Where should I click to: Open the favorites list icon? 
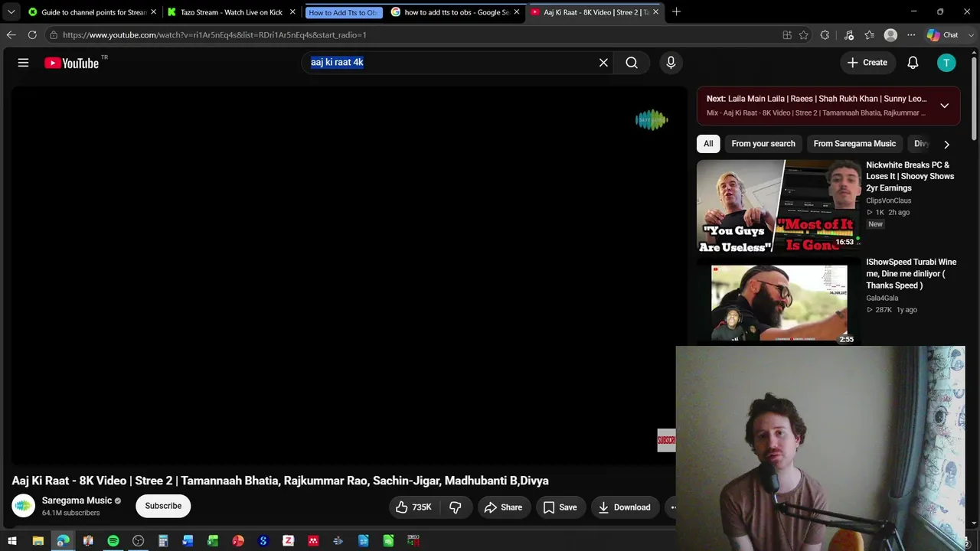[x=870, y=34]
